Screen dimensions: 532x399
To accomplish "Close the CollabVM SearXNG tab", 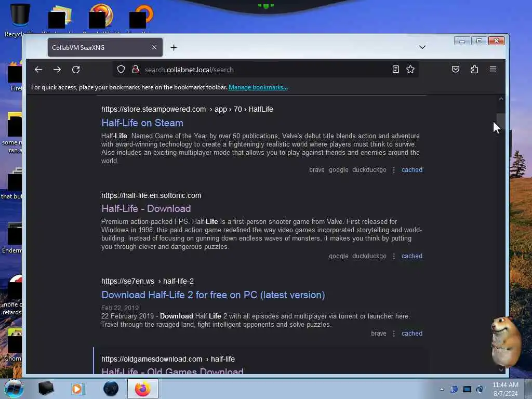I will tap(154, 47).
